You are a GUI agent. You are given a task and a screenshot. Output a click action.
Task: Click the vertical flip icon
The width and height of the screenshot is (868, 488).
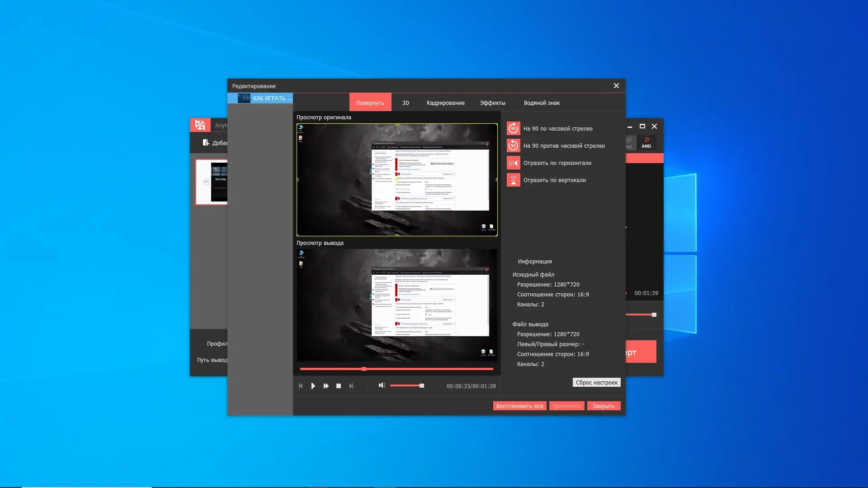513,180
